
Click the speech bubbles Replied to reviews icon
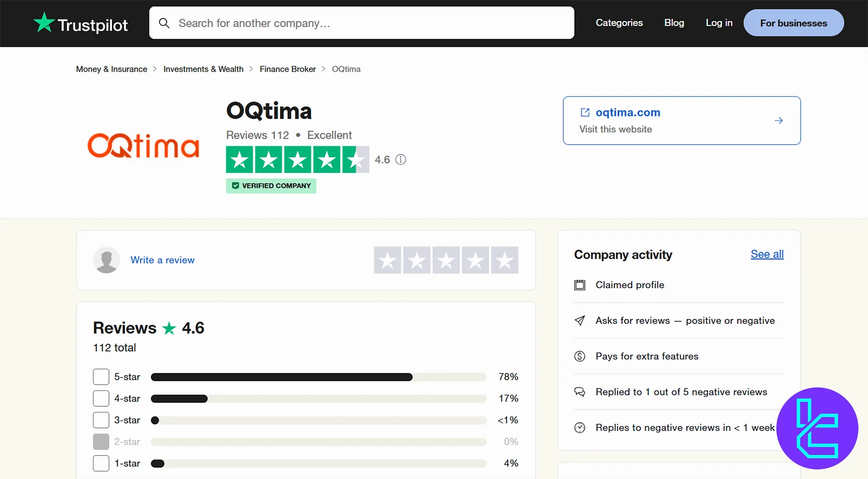(580, 392)
